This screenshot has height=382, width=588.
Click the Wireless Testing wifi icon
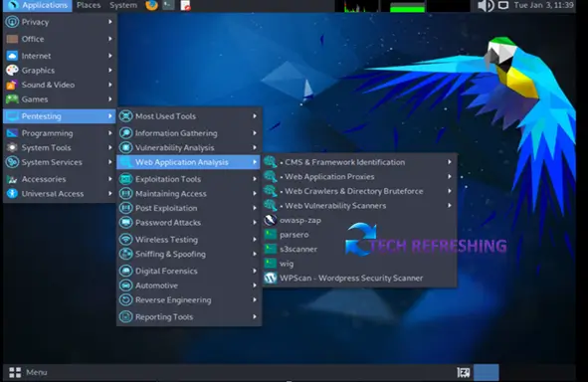126,239
